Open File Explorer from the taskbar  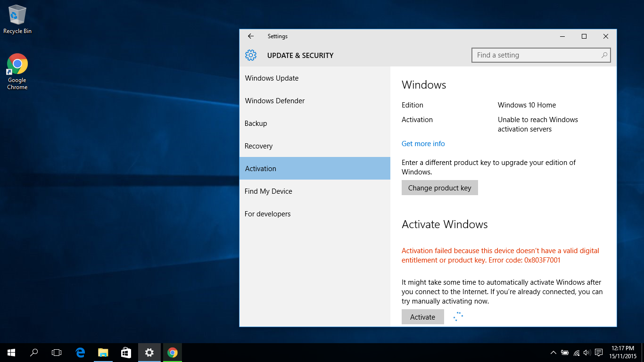tap(103, 353)
